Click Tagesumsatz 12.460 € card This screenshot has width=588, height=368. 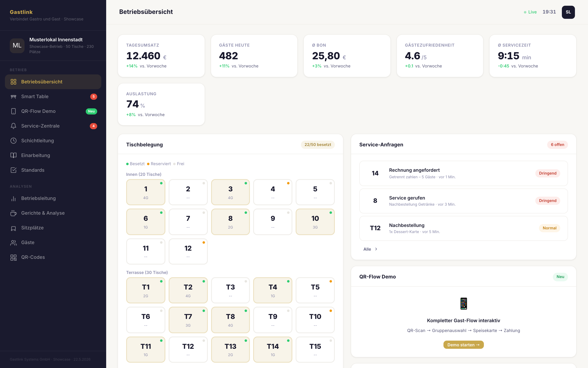coord(161,56)
